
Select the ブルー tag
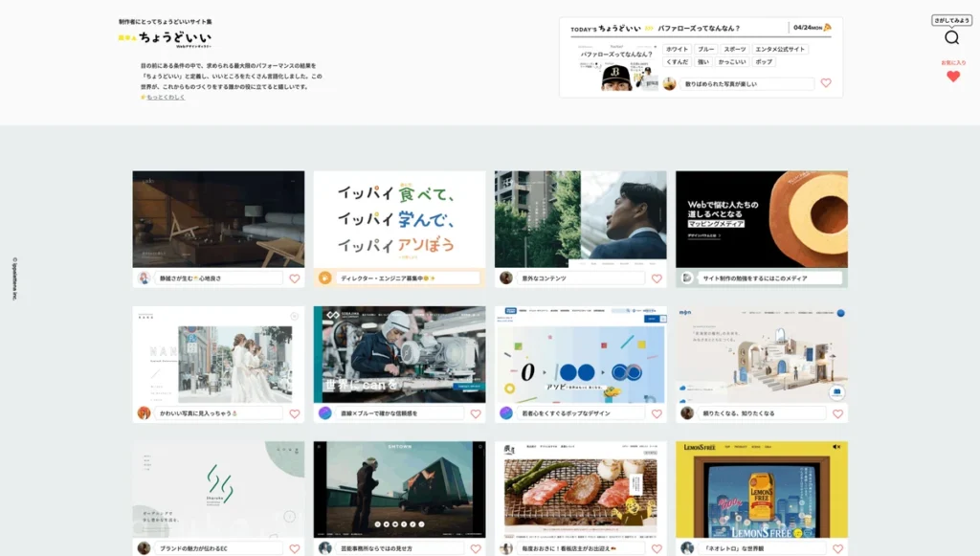[x=705, y=50]
